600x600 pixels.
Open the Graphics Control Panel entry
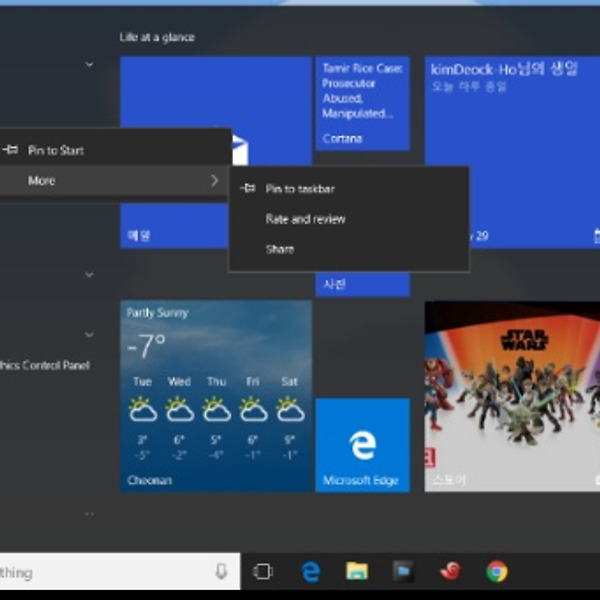(x=45, y=365)
